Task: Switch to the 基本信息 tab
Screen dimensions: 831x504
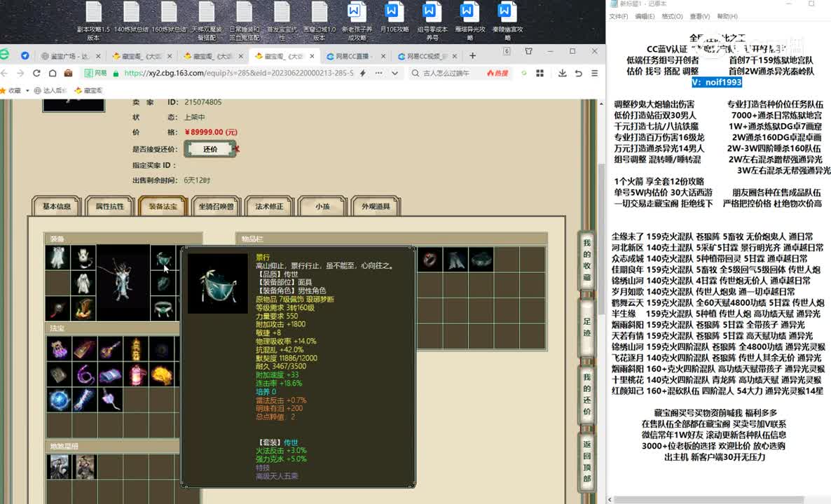Action: (x=57, y=206)
